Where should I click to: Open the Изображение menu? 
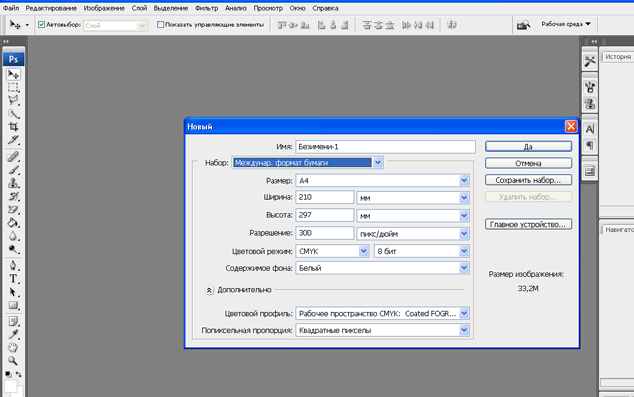(x=104, y=8)
